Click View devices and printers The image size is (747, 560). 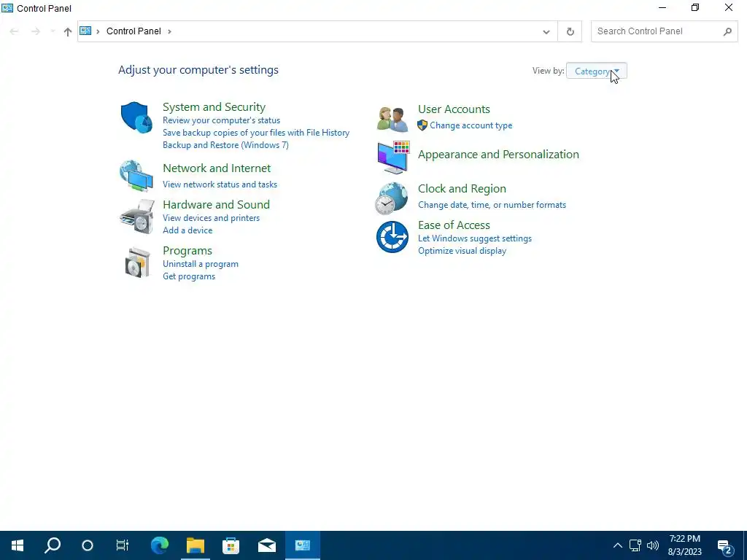pos(211,217)
